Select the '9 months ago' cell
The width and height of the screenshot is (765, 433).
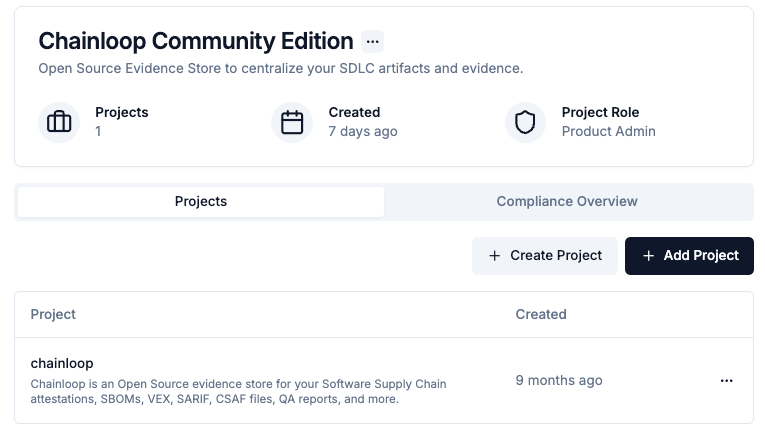[559, 380]
